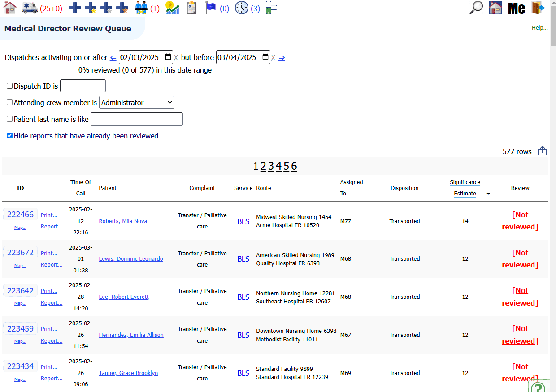
Task: Open calendar picker for 03/04/2025 date
Action: pyautogui.click(x=265, y=57)
